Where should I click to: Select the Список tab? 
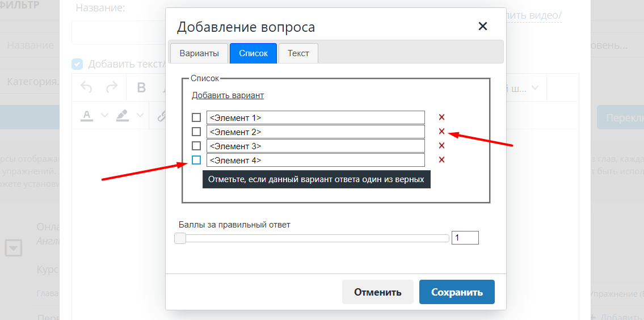[x=254, y=53]
